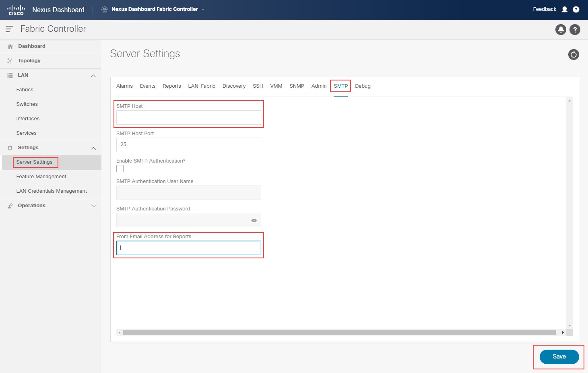Switch to the Discovery tab
This screenshot has width=588, height=373.
point(234,86)
